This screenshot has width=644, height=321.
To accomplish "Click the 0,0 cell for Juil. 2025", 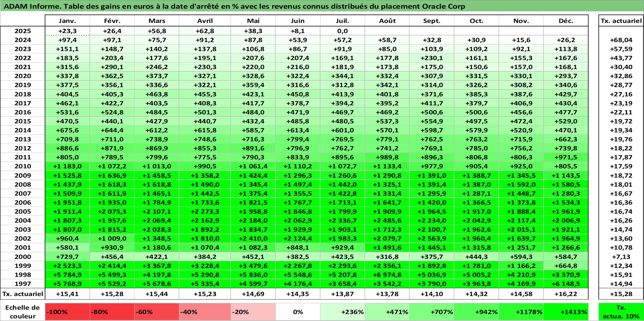I will pos(342,31).
